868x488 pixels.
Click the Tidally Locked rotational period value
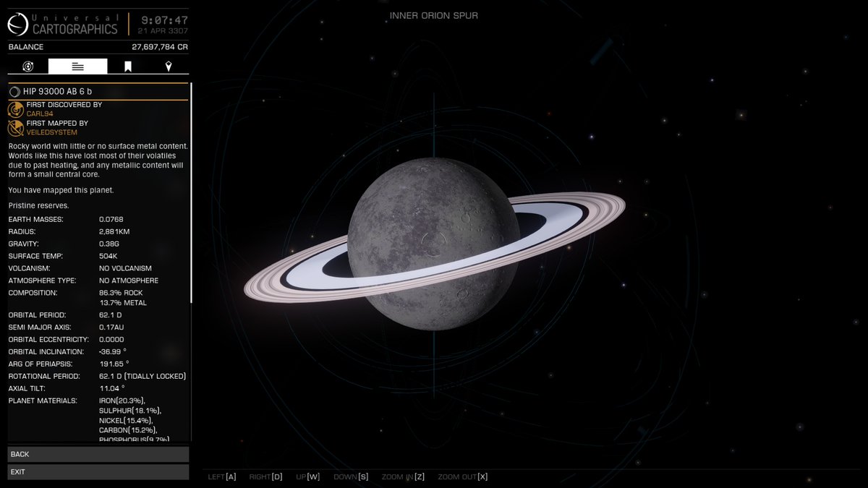(142, 377)
